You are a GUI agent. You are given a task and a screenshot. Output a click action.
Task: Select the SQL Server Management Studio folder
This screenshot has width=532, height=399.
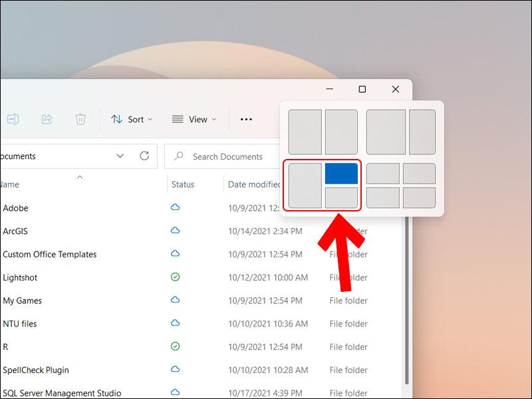(x=62, y=393)
